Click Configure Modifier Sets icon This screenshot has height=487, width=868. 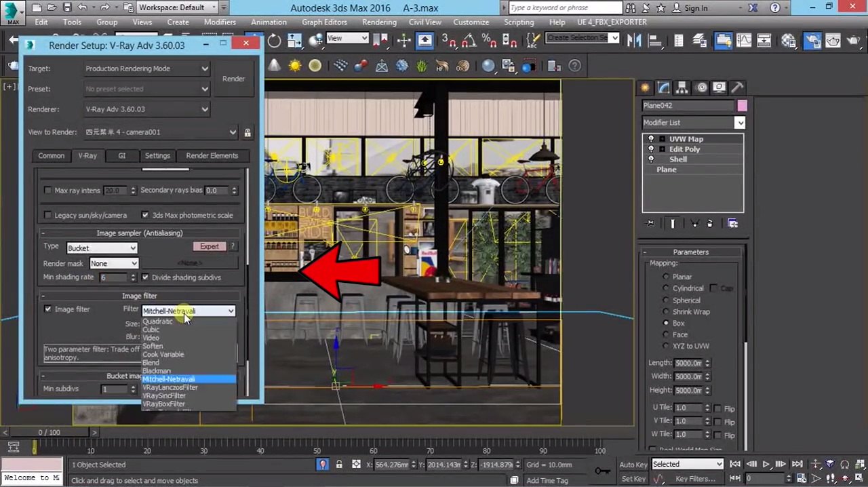pyautogui.click(x=732, y=223)
